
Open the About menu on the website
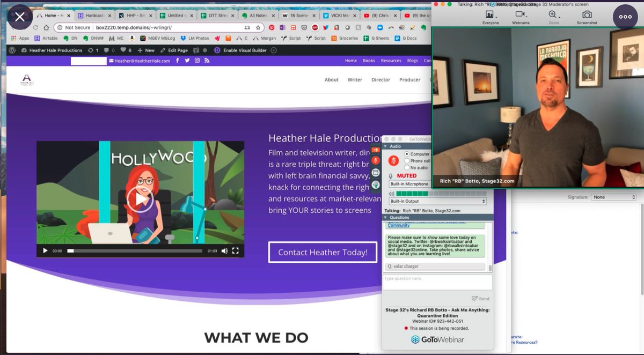coord(332,79)
